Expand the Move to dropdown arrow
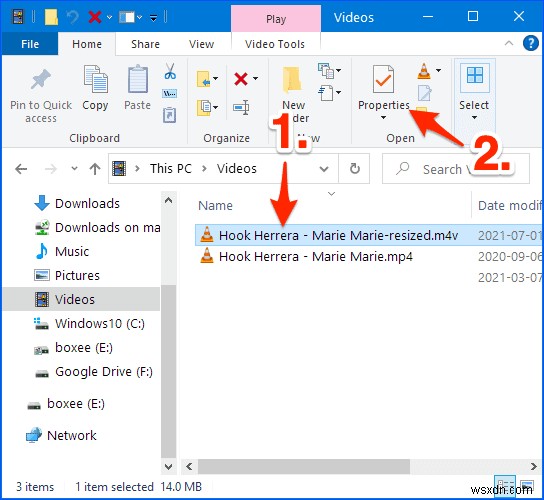This screenshot has height=500, width=544. (216, 78)
